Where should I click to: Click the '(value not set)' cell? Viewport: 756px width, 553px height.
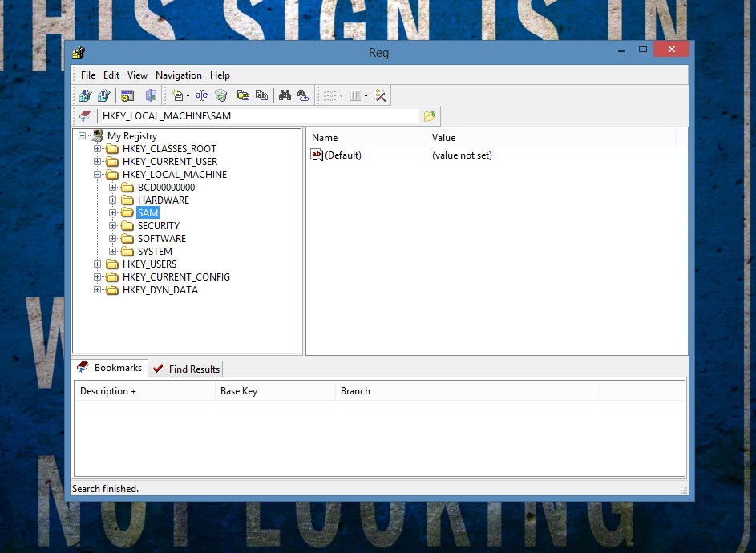click(462, 155)
